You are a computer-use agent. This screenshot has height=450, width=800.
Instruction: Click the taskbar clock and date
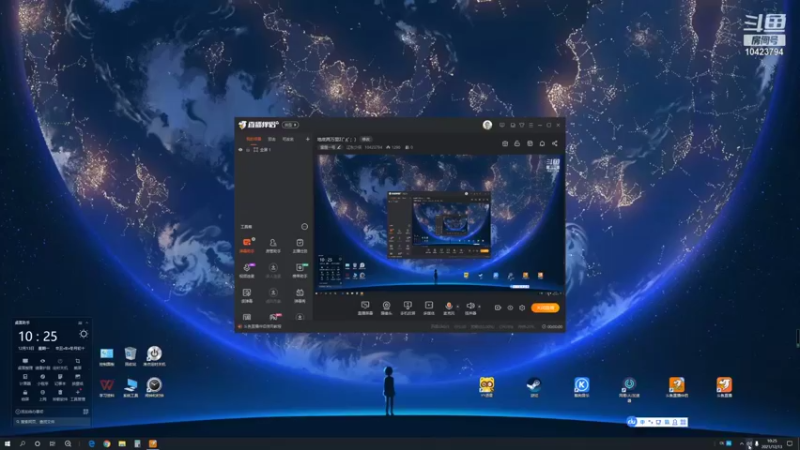click(x=772, y=444)
